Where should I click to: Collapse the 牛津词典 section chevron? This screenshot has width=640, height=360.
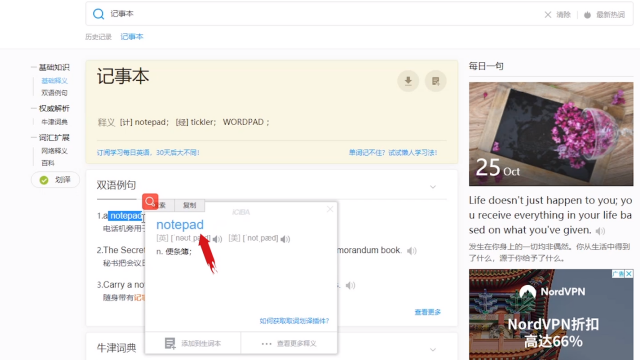[x=433, y=350]
